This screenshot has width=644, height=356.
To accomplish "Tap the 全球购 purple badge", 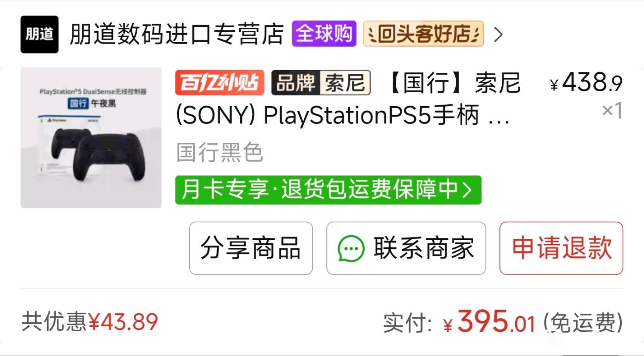I will (324, 34).
